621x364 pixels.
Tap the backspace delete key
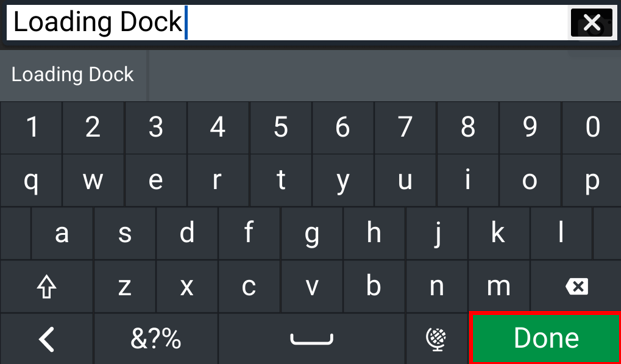[576, 286]
